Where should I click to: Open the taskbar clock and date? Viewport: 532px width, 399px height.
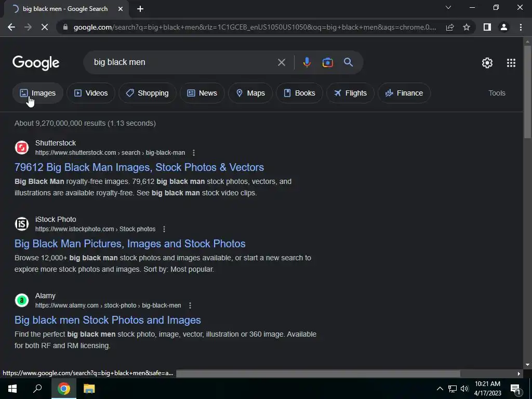[x=487, y=389]
